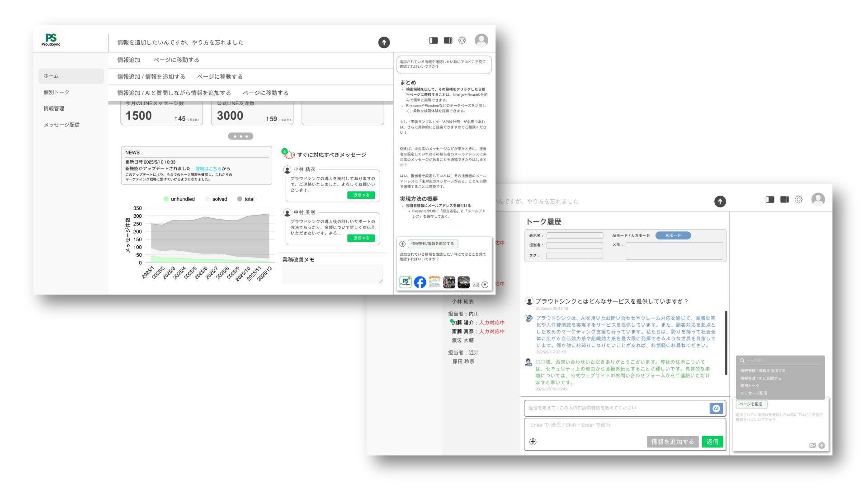Screen dimensions: 868x488
Task: Click the plus circle icon in reply box
Action: [533, 442]
